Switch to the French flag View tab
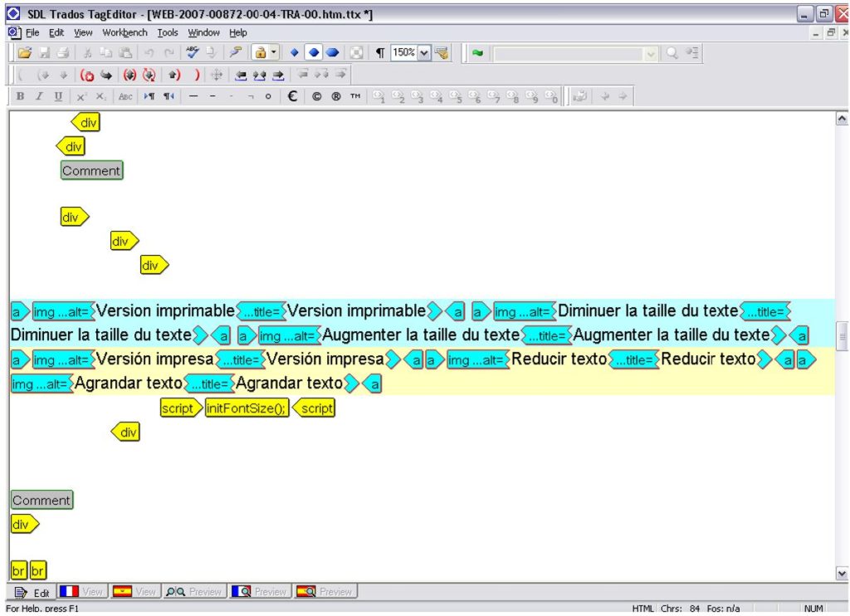This screenshot has width=850, height=616. [x=82, y=592]
